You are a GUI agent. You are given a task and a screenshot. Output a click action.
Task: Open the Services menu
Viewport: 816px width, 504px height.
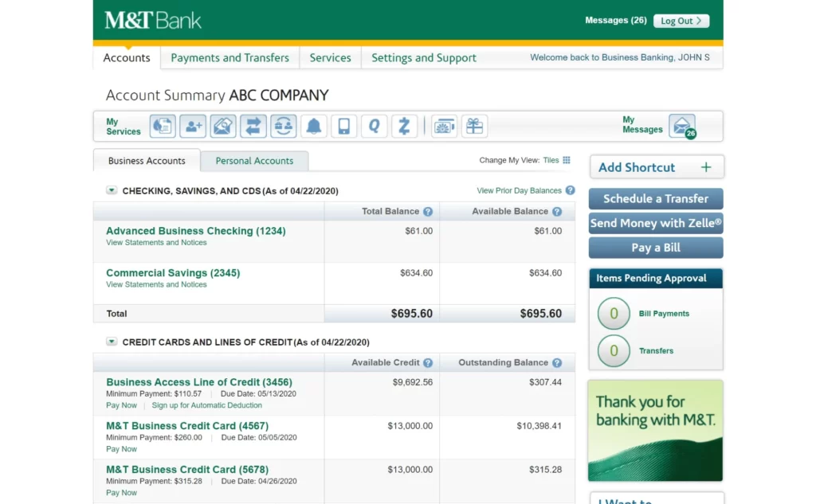(x=330, y=58)
